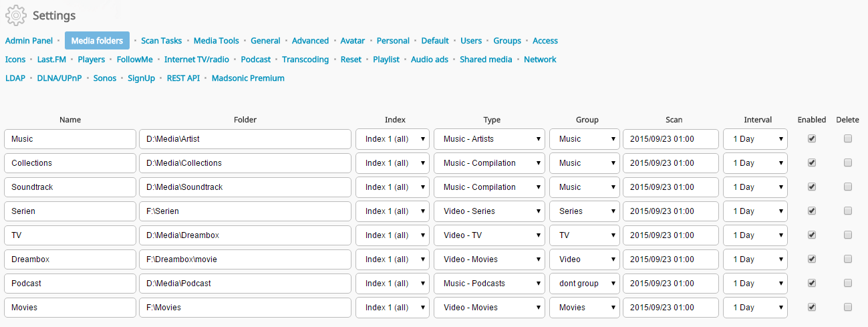This screenshot has height=327, width=868.
Task: Open the DLNA/UPnP settings page
Action: (x=59, y=78)
